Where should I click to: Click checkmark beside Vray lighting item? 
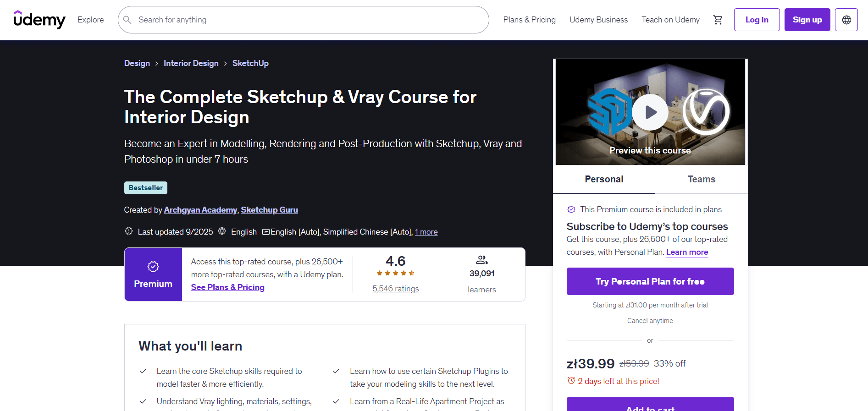tap(143, 401)
